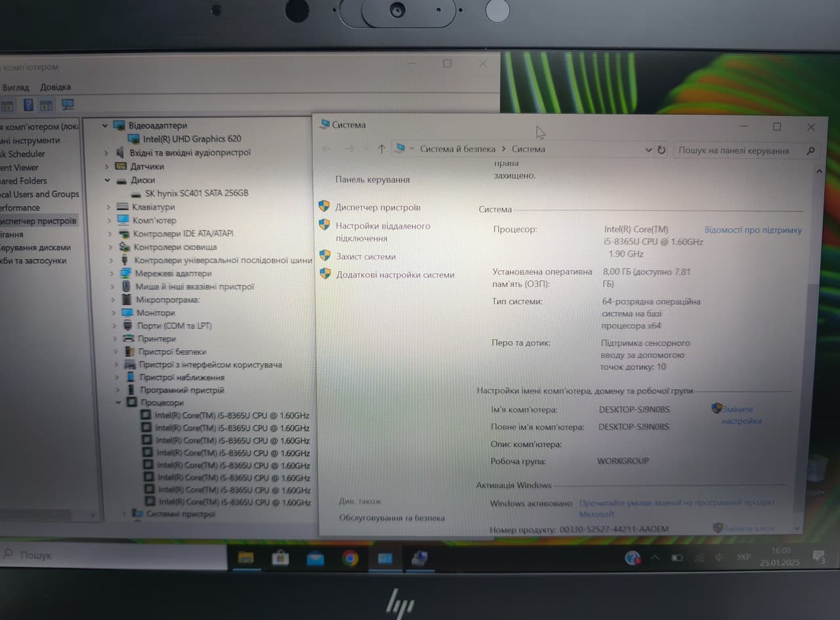Select the Монітори tree row

(x=156, y=313)
